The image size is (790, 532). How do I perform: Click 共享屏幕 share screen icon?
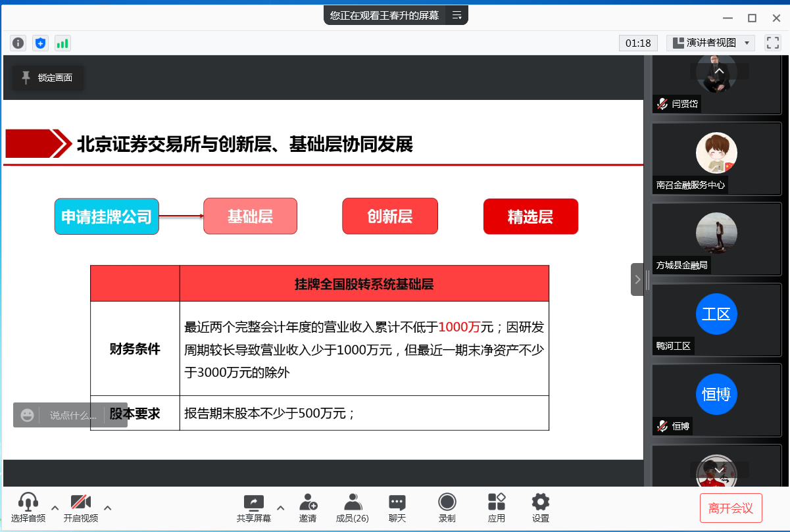[254, 502]
